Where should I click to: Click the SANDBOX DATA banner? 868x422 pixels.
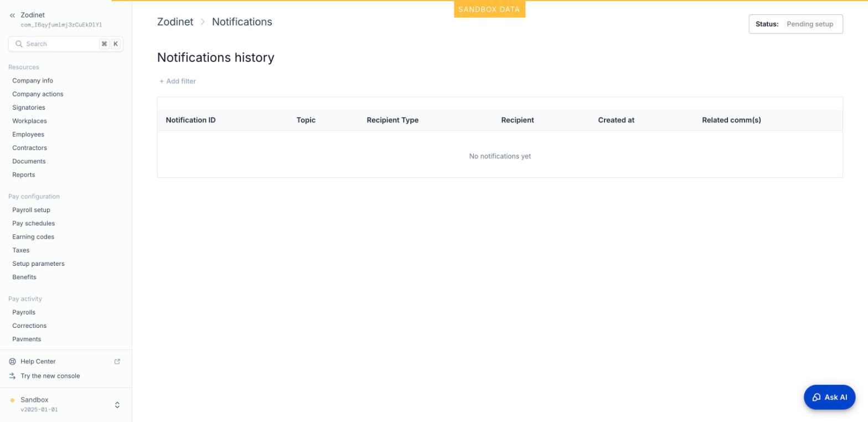coord(489,9)
